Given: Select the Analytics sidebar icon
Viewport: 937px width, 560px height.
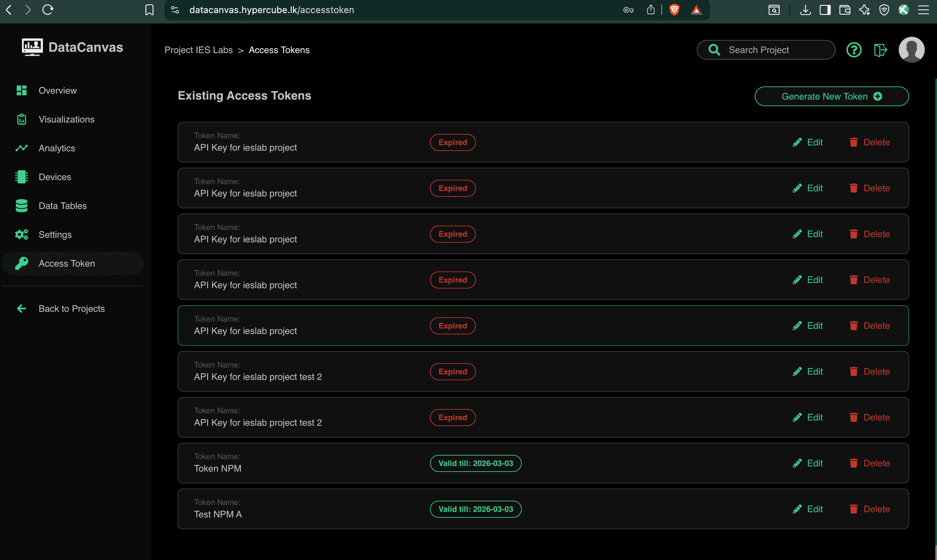Looking at the screenshot, I should pyautogui.click(x=22, y=148).
